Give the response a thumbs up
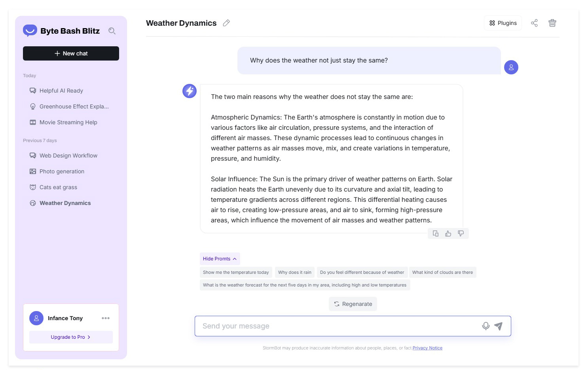 (x=448, y=233)
